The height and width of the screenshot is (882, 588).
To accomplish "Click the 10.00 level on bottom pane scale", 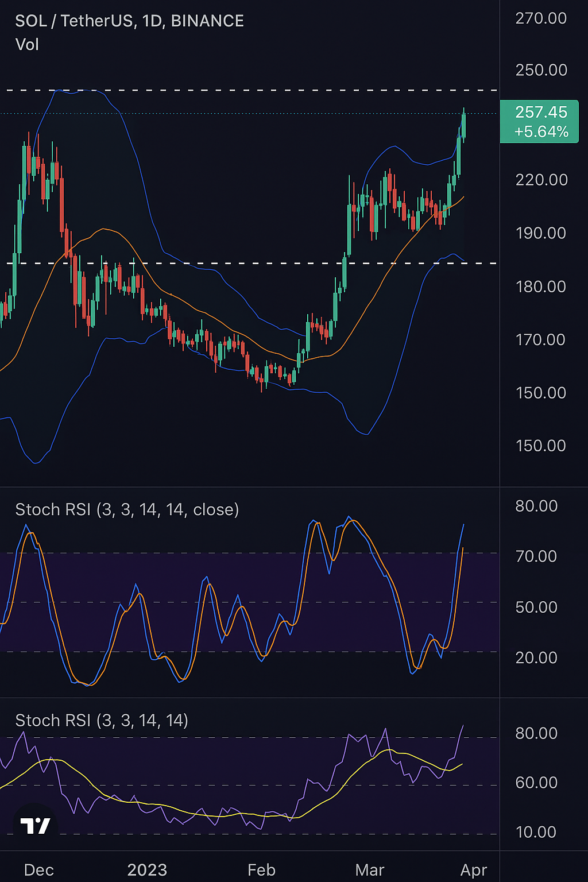I will point(536,832).
